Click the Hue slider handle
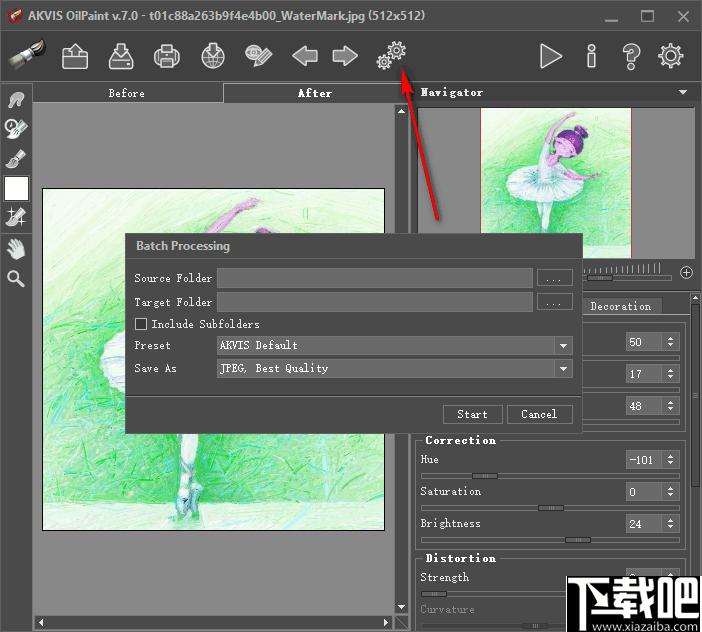The width and height of the screenshot is (702, 632). (484, 476)
